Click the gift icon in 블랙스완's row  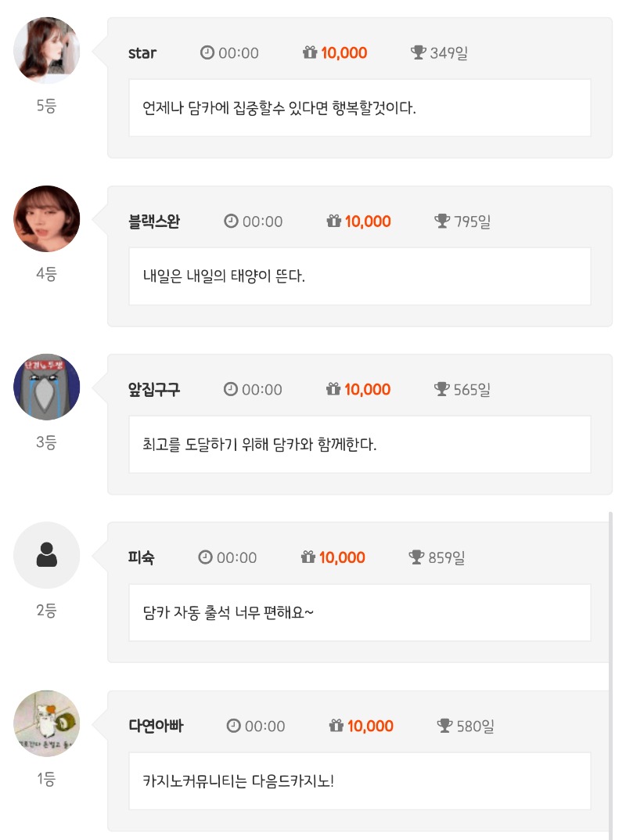pos(334,222)
